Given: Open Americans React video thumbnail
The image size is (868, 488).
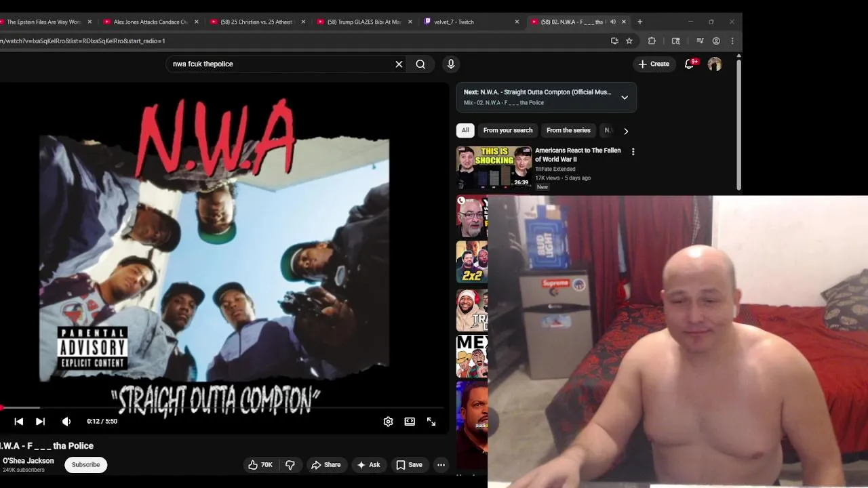Looking at the screenshot, I should click(x=494, y=167).
